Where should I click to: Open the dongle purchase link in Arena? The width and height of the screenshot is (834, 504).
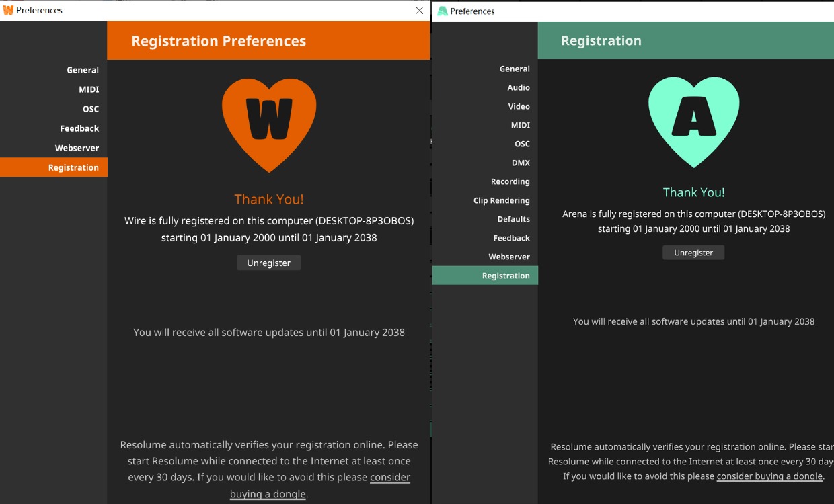click(x=769, y=476)
